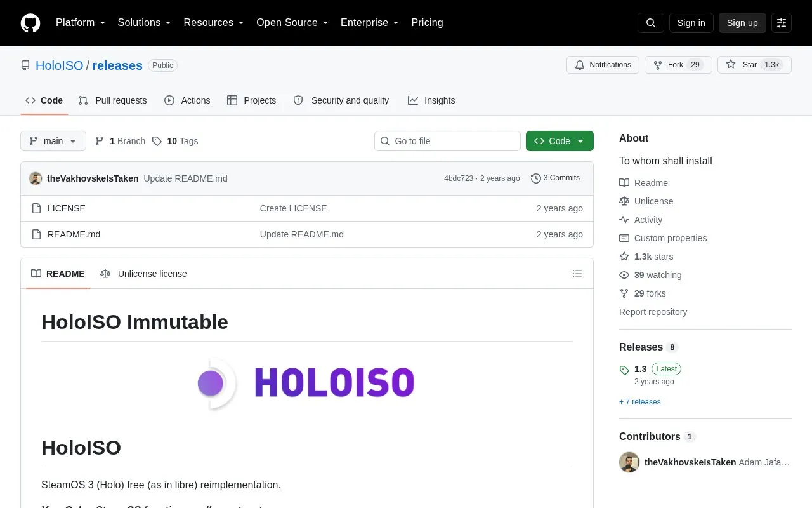Switch to the Projects tab
812x508 pixels.
[251, 100]
